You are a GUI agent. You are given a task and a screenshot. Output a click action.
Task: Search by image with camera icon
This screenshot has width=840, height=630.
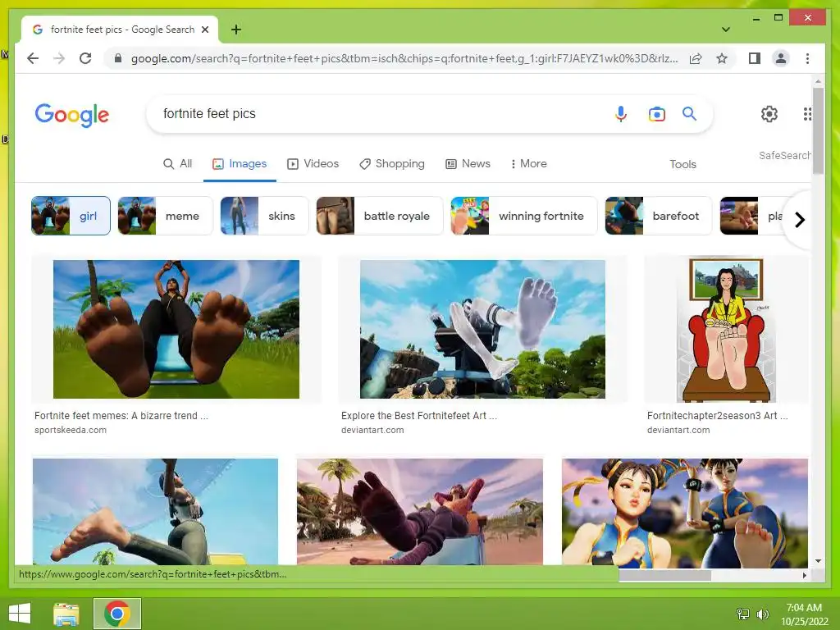(657, 113)
